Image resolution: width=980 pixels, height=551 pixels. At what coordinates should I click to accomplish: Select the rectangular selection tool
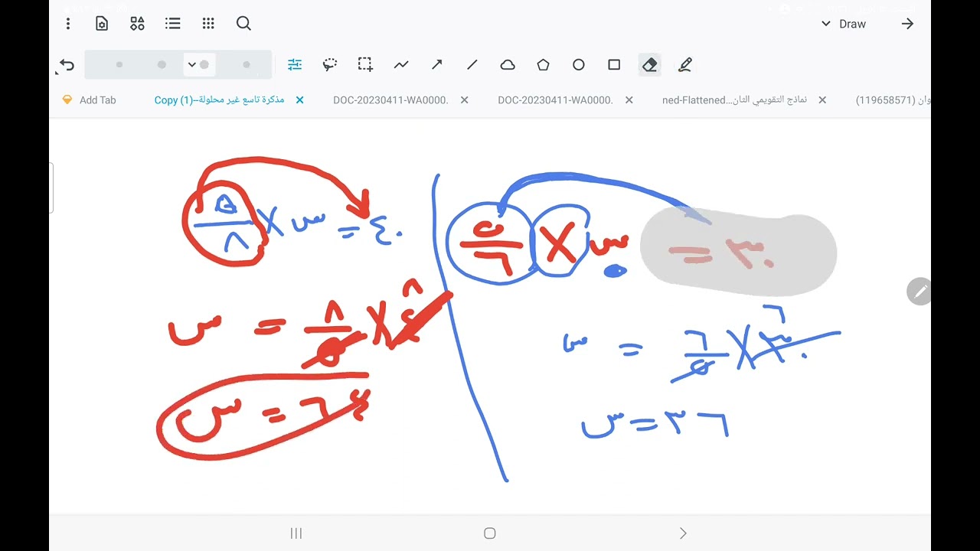click(365, 65)
